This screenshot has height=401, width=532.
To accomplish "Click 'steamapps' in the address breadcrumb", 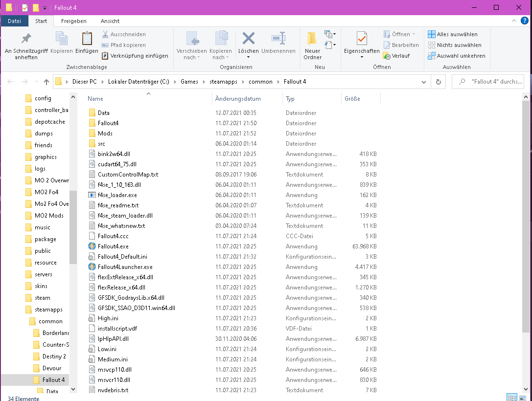I will pyautogui.click(x=223, y=82).
